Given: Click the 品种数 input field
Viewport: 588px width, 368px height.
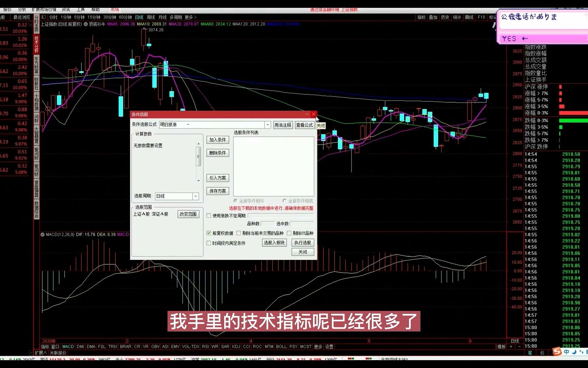Looking at the screenshot, I should (268, 224).
